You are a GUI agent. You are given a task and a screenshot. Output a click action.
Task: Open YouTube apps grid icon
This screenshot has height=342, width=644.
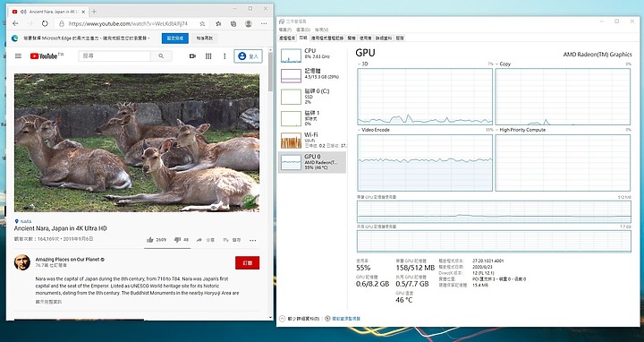pos(208,56)
